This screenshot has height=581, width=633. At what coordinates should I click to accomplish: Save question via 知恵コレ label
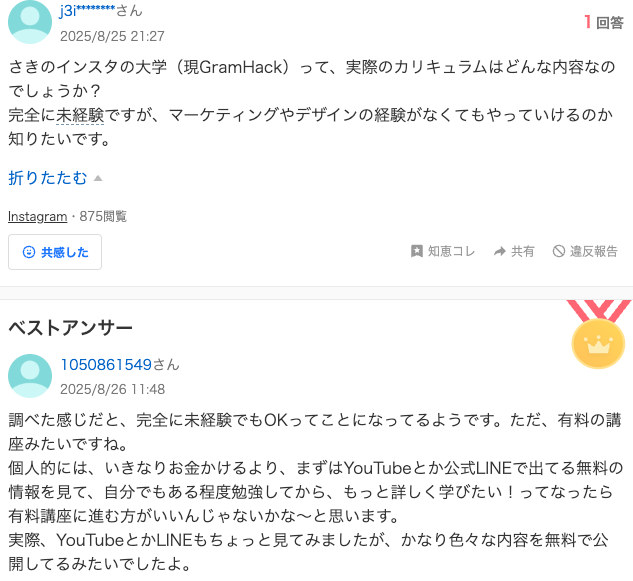(x=451, y=251)
